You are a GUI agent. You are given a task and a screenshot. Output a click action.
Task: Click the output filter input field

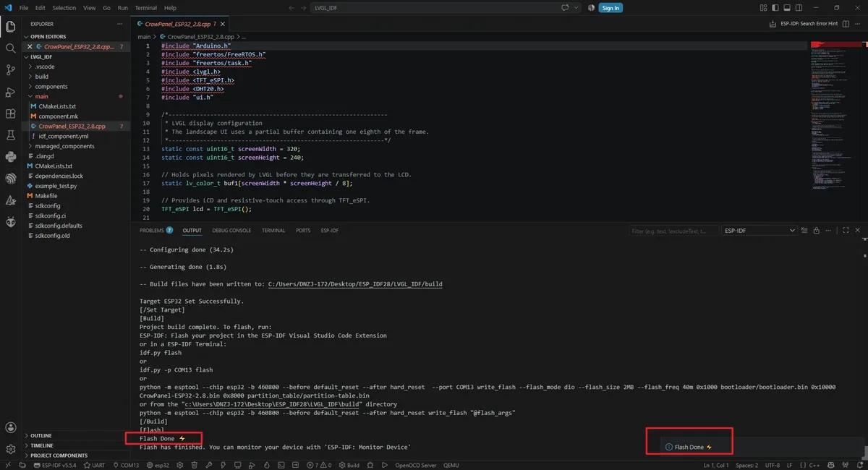tap(673, 231)
